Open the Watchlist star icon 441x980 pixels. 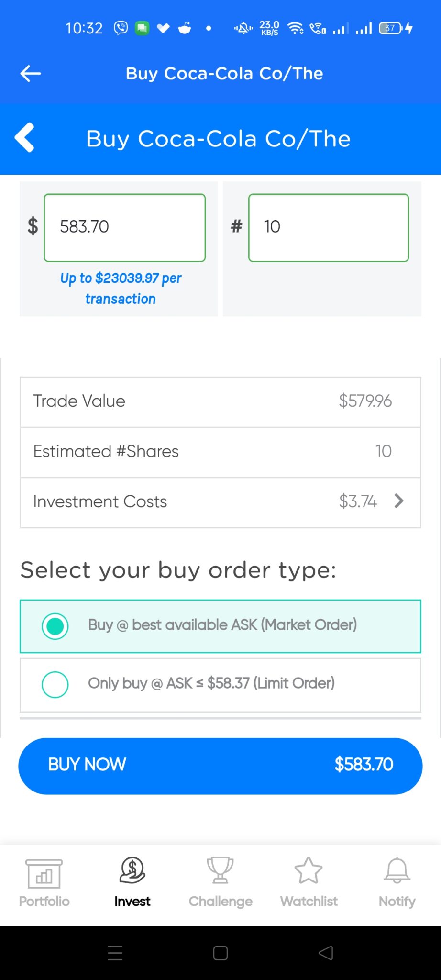pos(309,871)
